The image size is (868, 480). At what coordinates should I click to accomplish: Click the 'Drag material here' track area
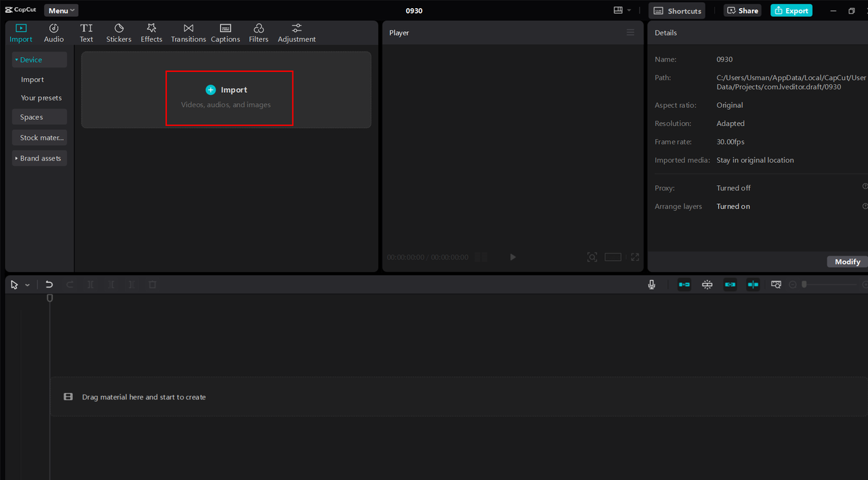click(x=459, y=397)
